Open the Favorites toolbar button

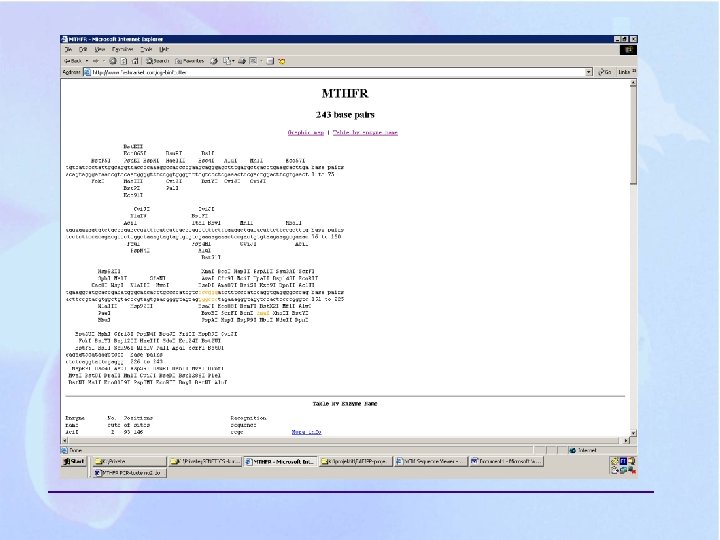(190, 61)
